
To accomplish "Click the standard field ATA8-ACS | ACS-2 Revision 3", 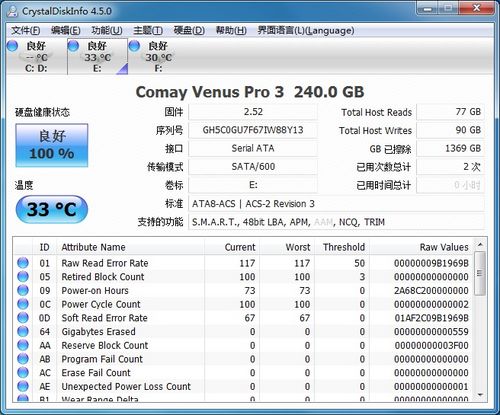I will tap(336, 204).
